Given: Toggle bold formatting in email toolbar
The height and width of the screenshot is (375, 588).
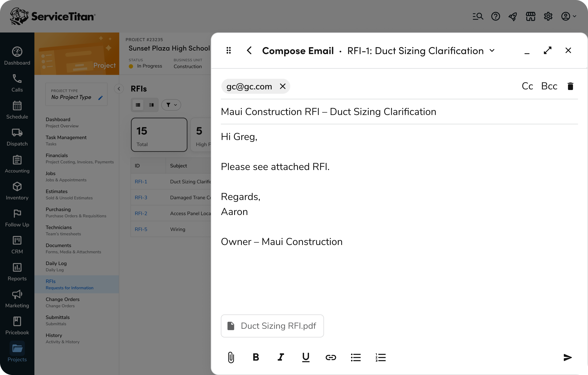Looking at the screenshot, I should (x=256, y=357).
